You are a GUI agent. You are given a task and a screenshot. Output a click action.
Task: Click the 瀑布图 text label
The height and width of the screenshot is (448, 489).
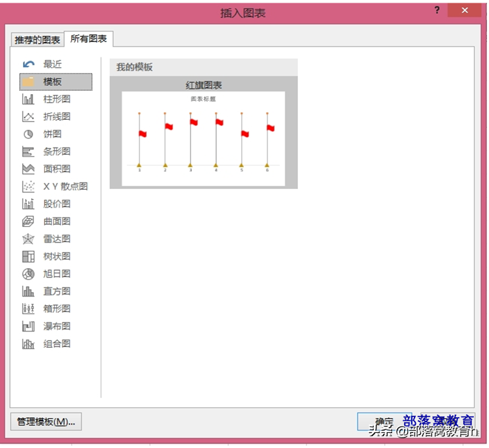point(57,326)
